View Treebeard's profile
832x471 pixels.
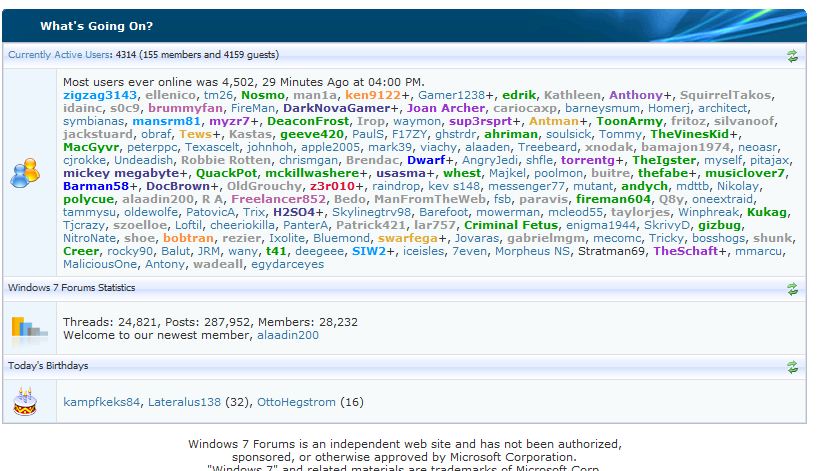tap(547, 147)
